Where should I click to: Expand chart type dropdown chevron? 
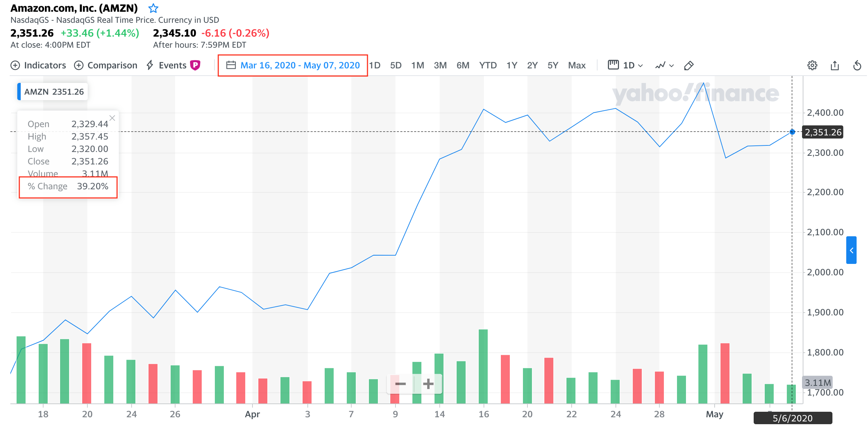[671, 66]
